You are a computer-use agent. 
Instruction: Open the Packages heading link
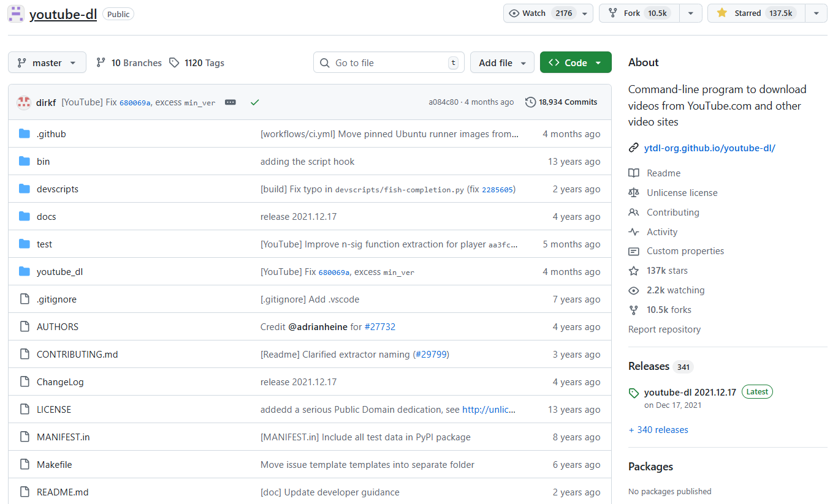[650, 467]
